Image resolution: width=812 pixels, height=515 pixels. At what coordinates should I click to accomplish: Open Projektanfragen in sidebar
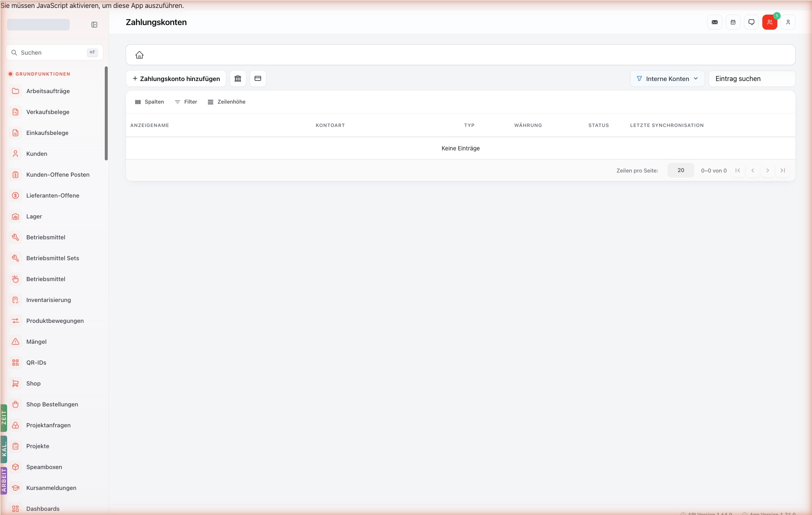point(55,425)
